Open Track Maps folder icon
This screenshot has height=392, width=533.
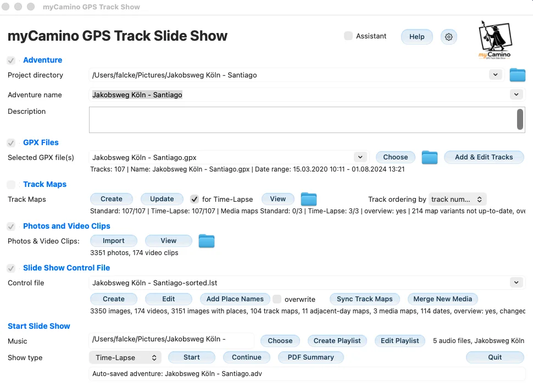(x=309, y=199)
